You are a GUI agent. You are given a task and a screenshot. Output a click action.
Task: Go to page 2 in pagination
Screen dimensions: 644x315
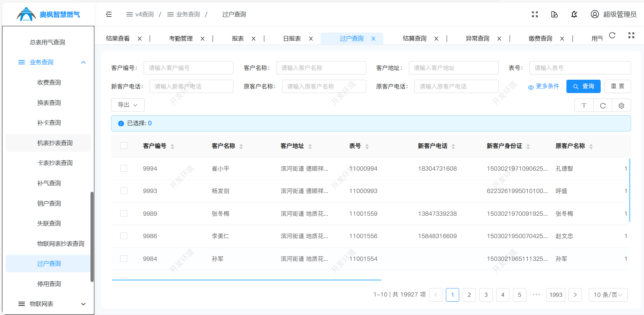click(x=469, y=295)
